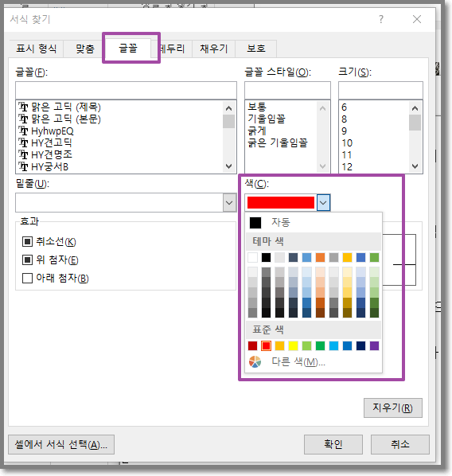Click the dialog help question mark icon
The width and height of the screenshot is (452, 476).
tap(381, 19)
